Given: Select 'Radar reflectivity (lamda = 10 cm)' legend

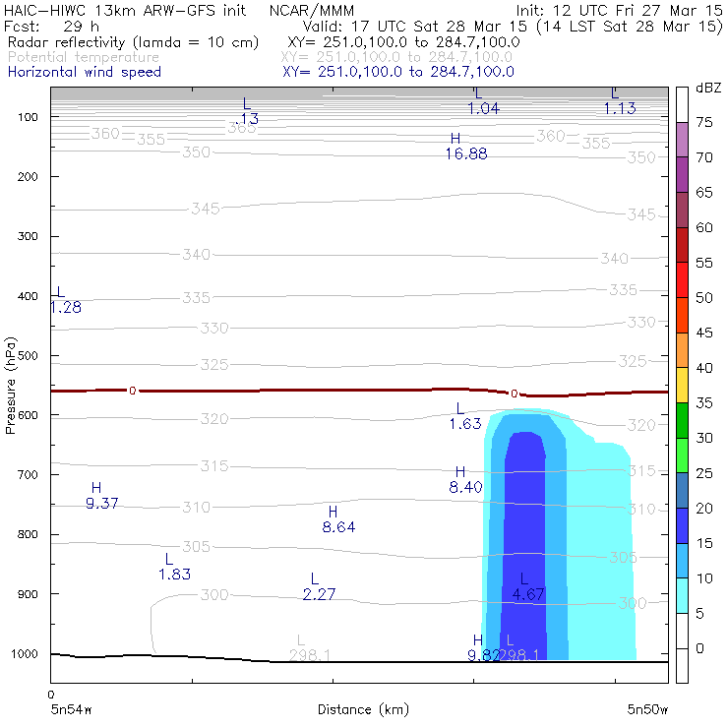Looking at the screenshot, I should click(x=133, y=42).
